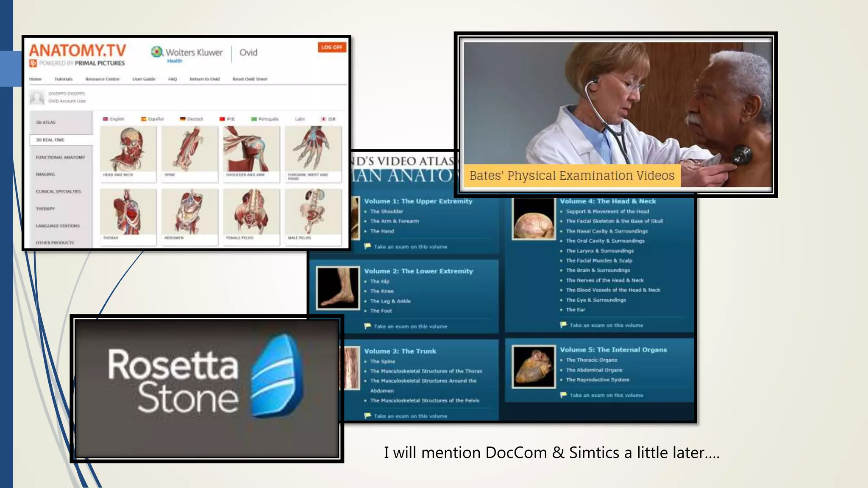
Task: Select the LANGUAGE EDITIONS sidebar item
Action: [x=58, y=226]
